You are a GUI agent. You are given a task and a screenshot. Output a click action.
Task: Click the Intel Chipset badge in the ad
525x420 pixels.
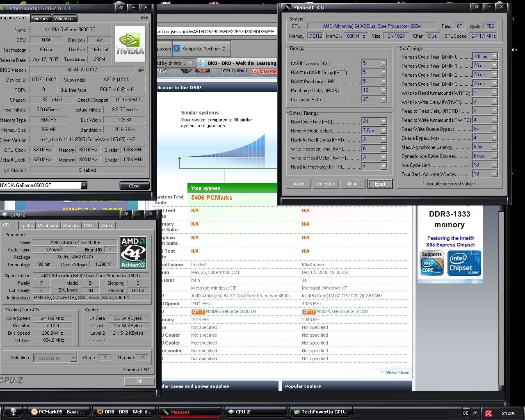(x=464, y=263)
